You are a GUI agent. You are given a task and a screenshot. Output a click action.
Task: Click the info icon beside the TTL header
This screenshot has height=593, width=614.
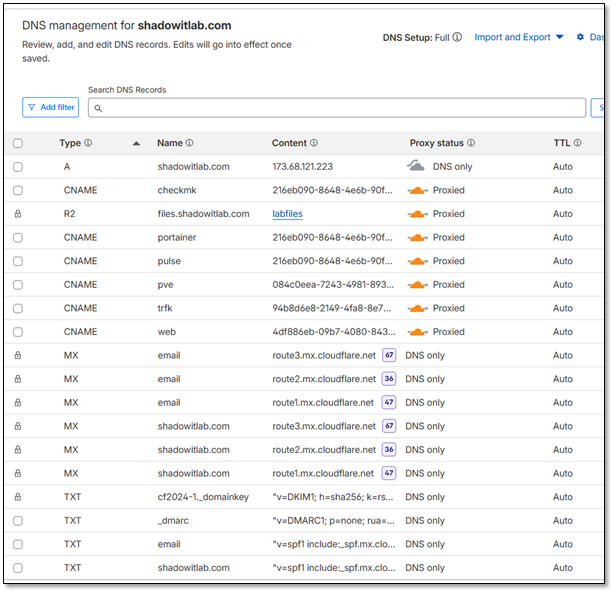pos(578,143)
